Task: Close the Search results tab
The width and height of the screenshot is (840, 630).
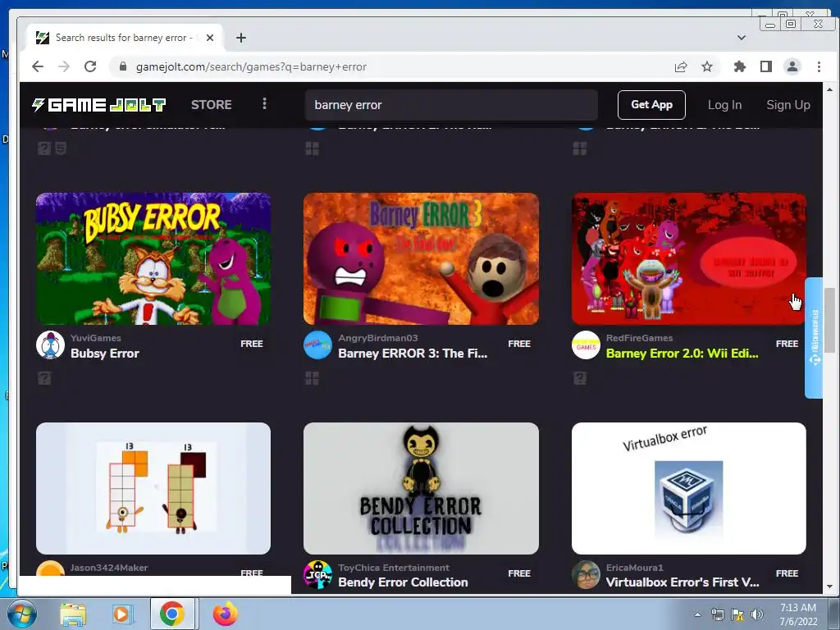Action: (210, 38)
